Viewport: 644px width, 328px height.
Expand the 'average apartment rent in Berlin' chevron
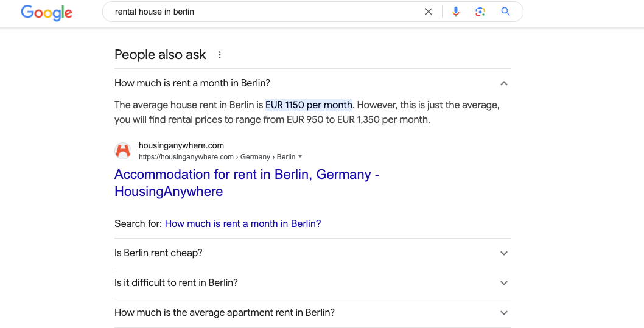(503, 313)
